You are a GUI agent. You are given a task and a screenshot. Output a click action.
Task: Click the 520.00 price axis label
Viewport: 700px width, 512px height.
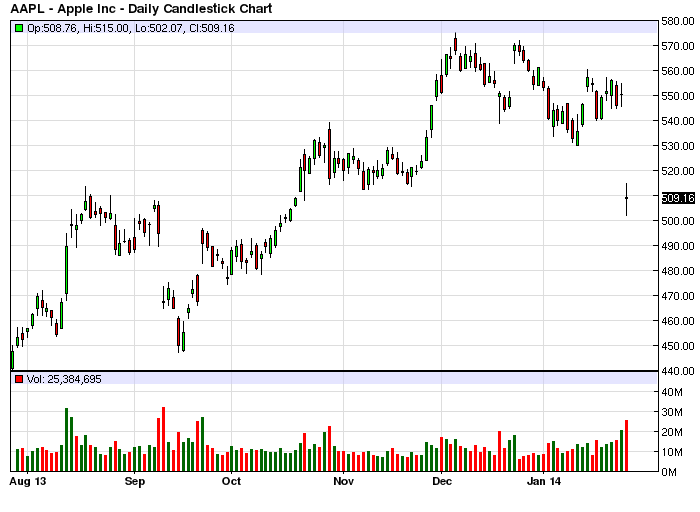[678, 171]
